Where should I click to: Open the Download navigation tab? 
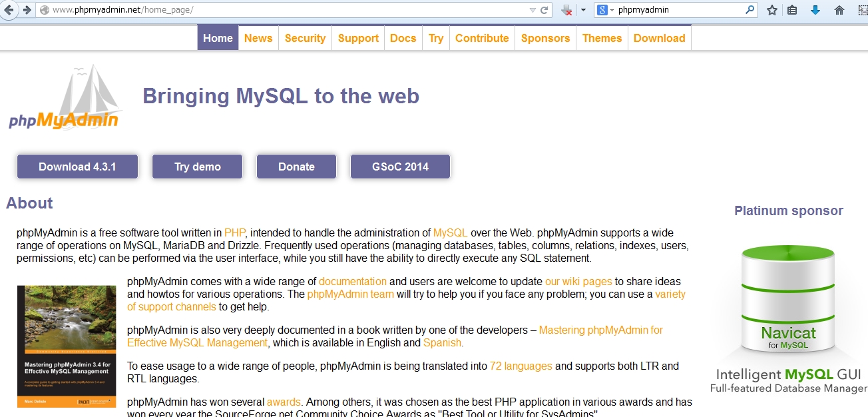coord(660,38)
